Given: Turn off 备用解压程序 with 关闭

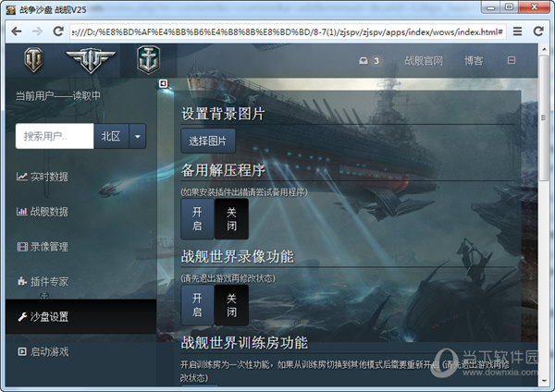Looking at the screenshot, I should (x=231, y=219).
